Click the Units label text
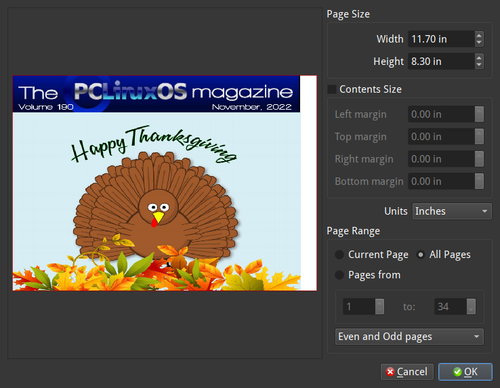 [x=396, y=211]
